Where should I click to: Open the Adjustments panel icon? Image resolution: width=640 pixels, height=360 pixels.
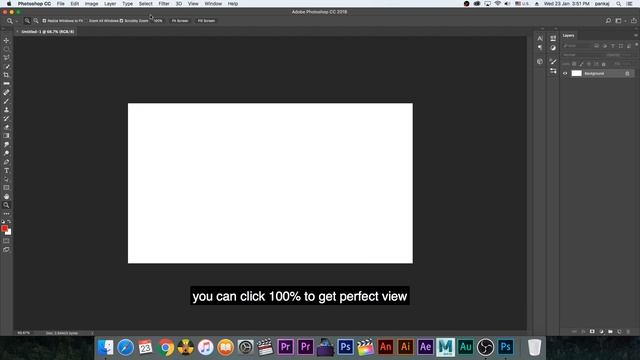(553, 48)
